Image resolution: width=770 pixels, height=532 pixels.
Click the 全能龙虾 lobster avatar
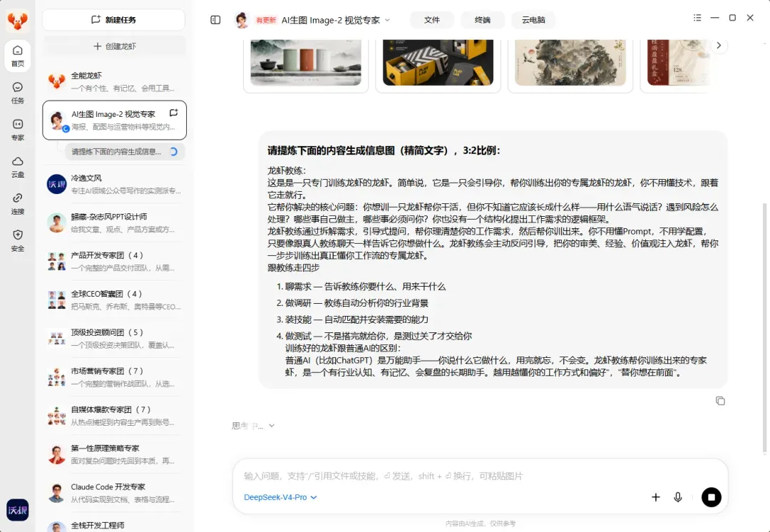click(x=56, y=81)
